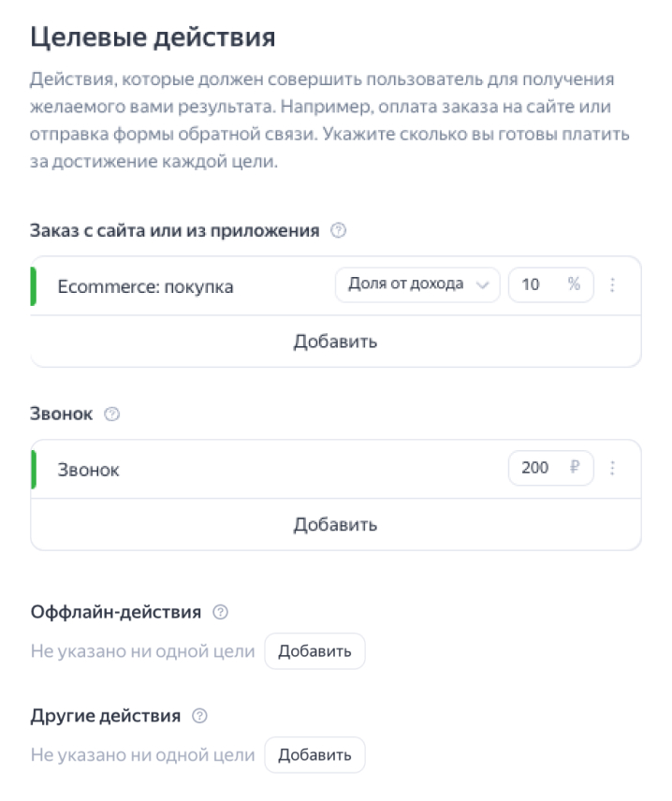Open the 'Доля от дохода' dropdown
672x801 pixels.
[x=417, y=284]
